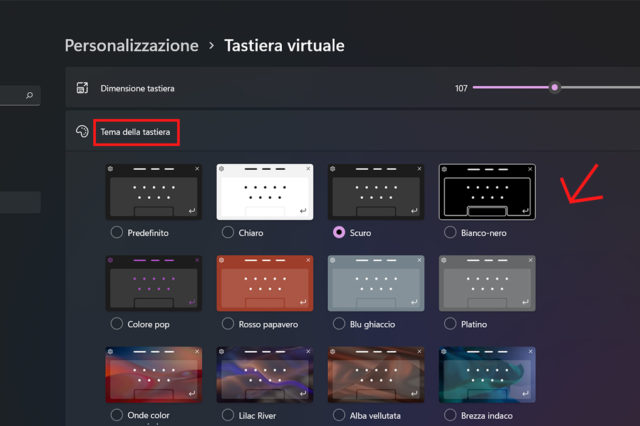Select the Alba vellutata radio button
The height and width of the screenshot is (426, 640).
click(x=339, y=415)
